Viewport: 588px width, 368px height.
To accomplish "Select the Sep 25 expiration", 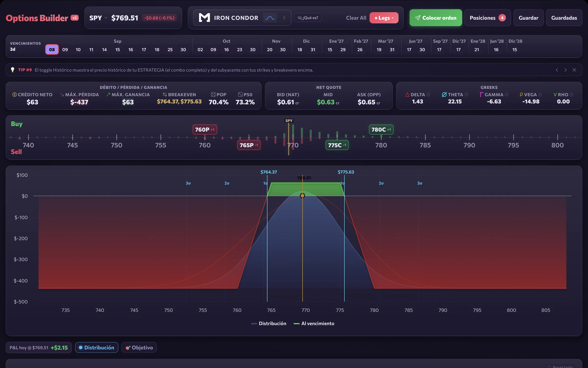I will coord(170,50).
